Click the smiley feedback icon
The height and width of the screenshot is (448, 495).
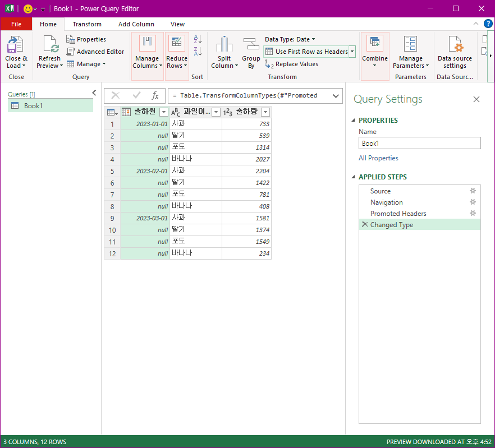click(28, 9)
